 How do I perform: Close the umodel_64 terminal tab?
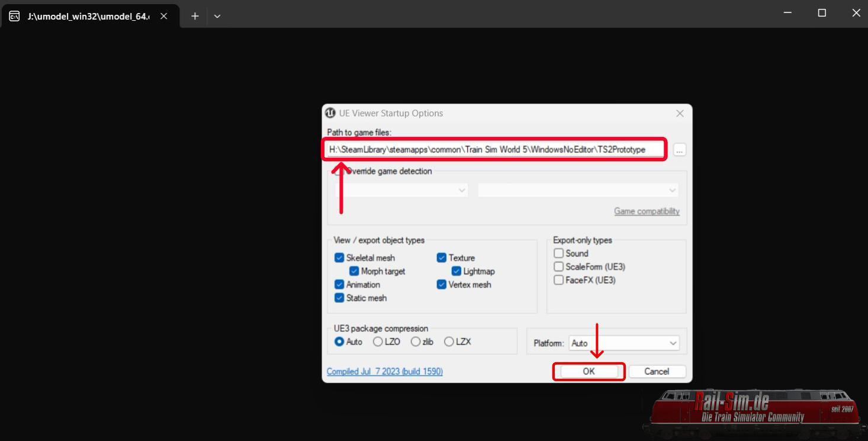click(164, 17)
